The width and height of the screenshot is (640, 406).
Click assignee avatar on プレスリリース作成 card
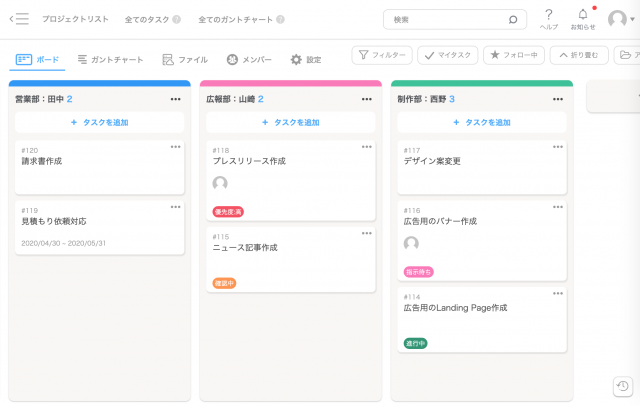click(x=220, y=183)
